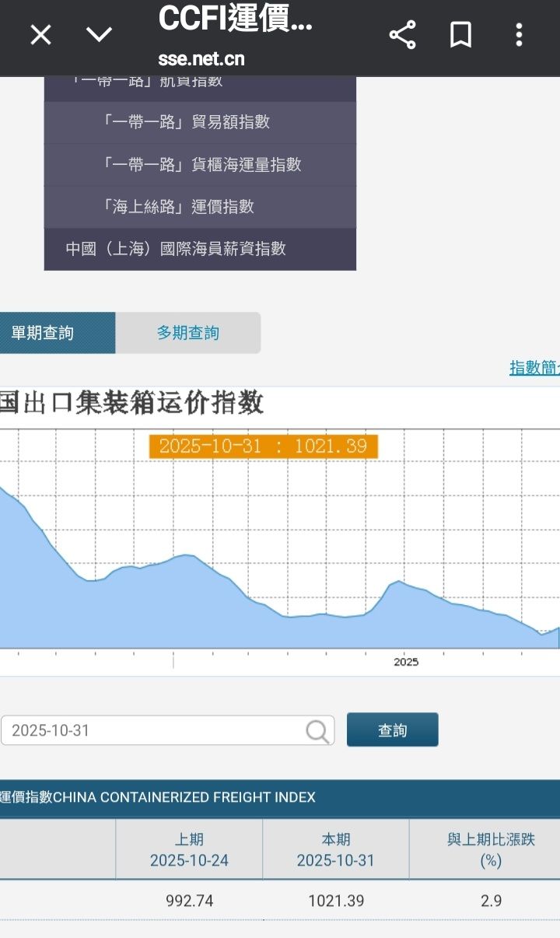Tap the sse.net.cn URL text
Image resolution: width=560 pixels, height=938 pixels.
coord(201,58)
